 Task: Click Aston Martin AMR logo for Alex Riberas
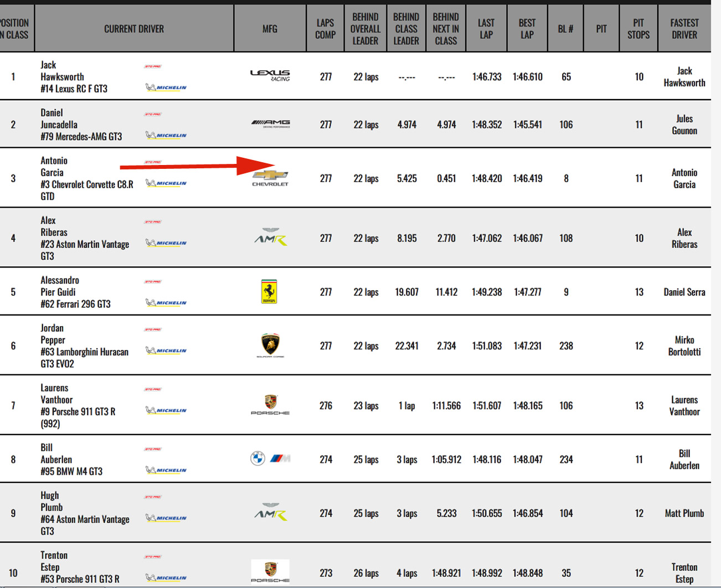(x=270, y=237)
